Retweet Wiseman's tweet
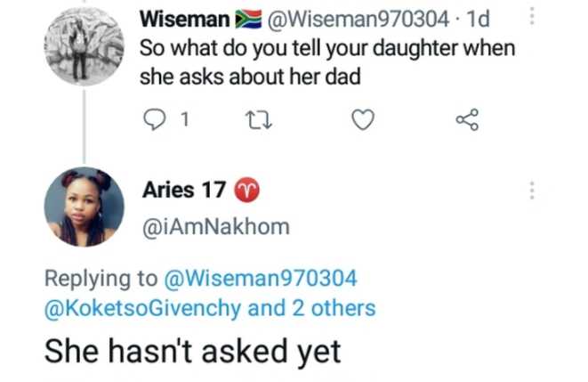 [256, 119]
